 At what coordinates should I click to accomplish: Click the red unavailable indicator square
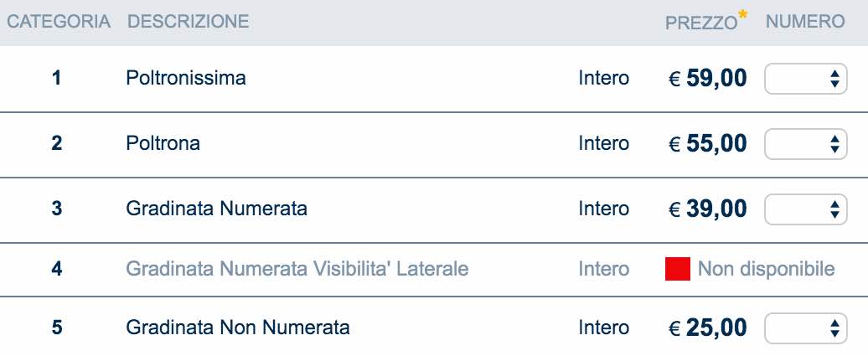click(x=677, y=269)
